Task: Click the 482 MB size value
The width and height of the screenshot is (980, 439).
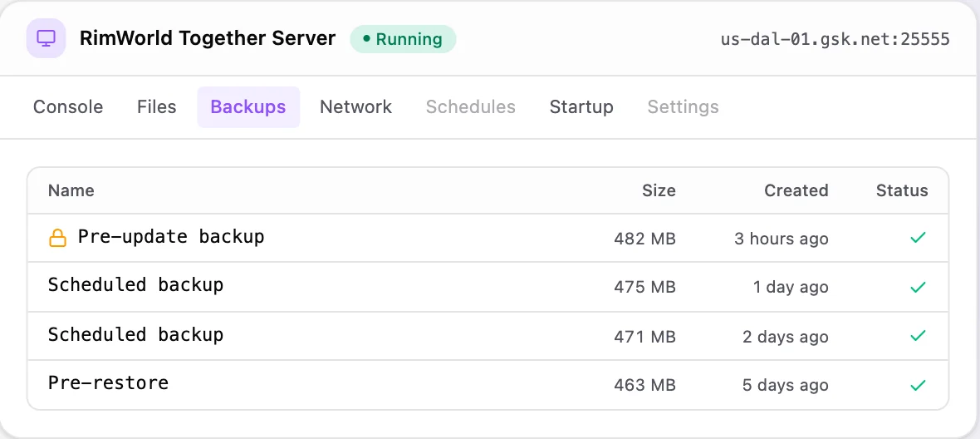Action: click(644, 239)
